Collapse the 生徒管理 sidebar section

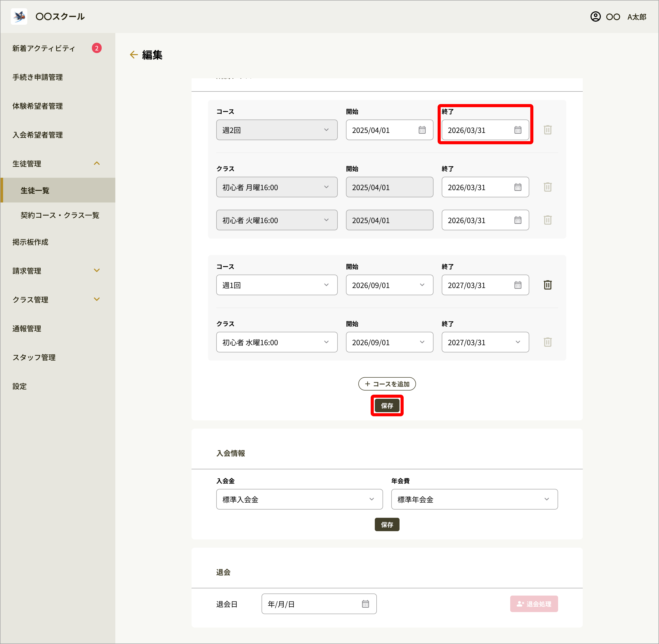(97, 163)
